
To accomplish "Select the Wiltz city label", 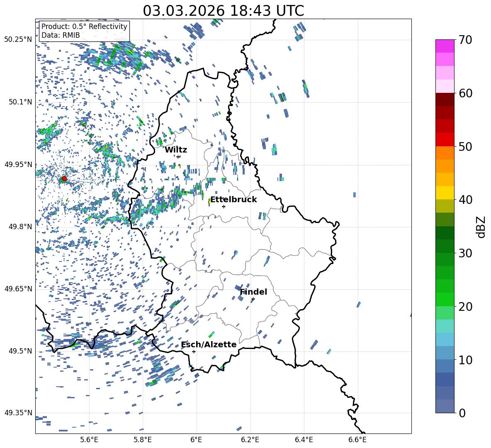I will tap(176, 150).
